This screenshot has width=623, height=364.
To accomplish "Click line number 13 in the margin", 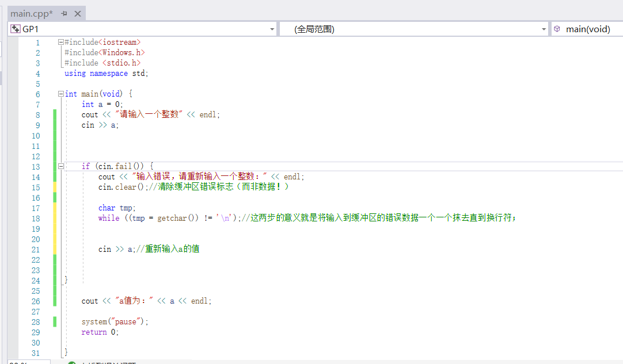I will (36, 167).
